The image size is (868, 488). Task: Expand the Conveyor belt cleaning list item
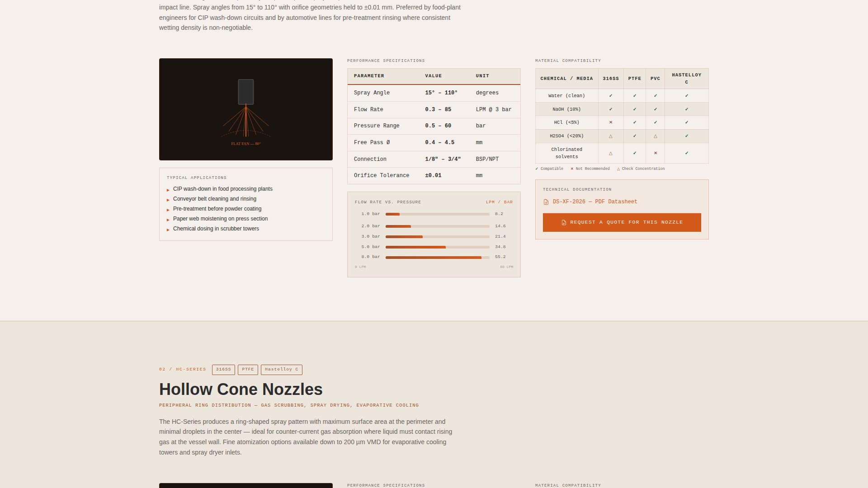click(215, 199)
